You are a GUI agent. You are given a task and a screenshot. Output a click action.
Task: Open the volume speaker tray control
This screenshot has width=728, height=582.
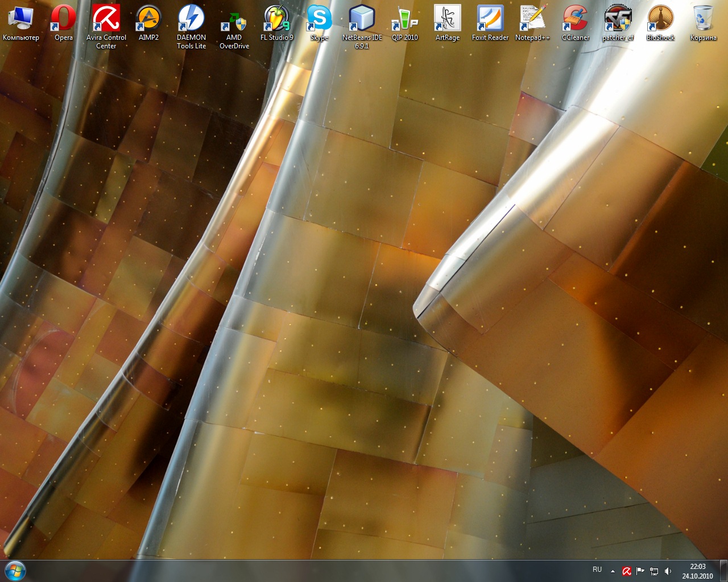point(668,571)
